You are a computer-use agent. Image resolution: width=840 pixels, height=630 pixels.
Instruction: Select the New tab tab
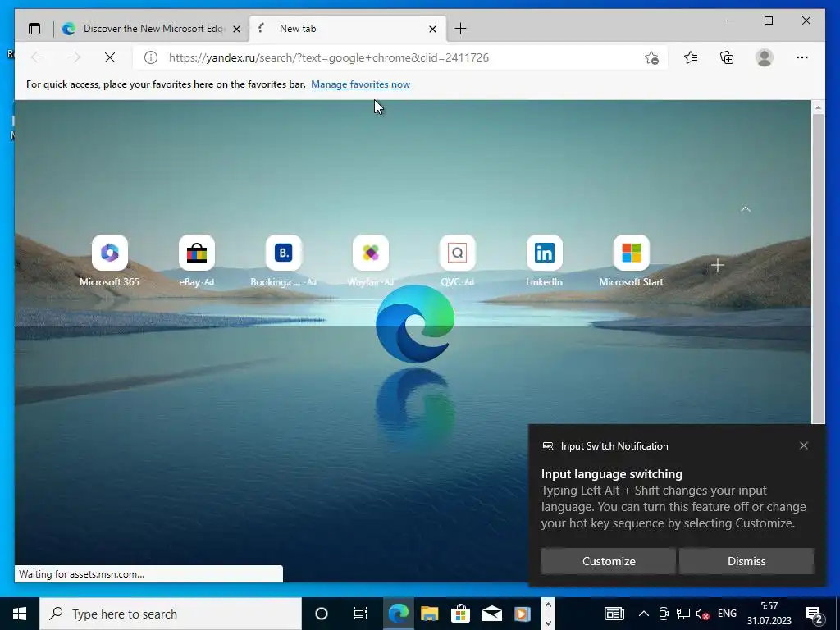tap(347, 29)
